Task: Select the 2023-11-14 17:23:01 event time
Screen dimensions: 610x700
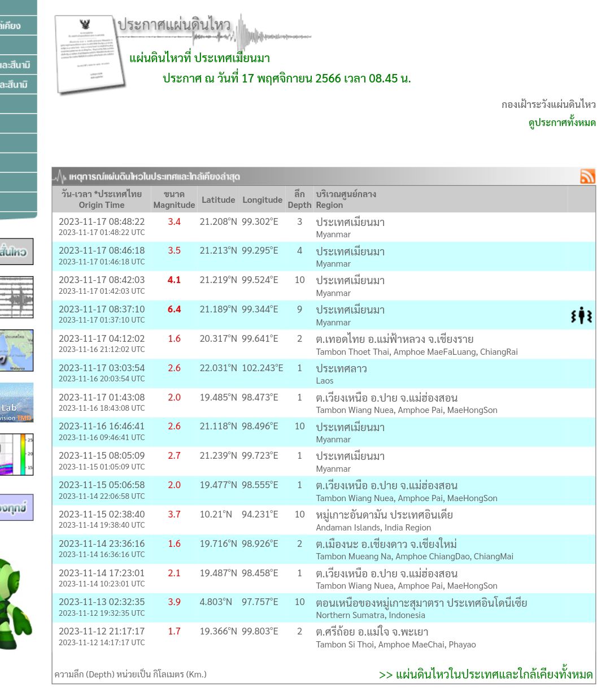Action: tap(102, 573)
